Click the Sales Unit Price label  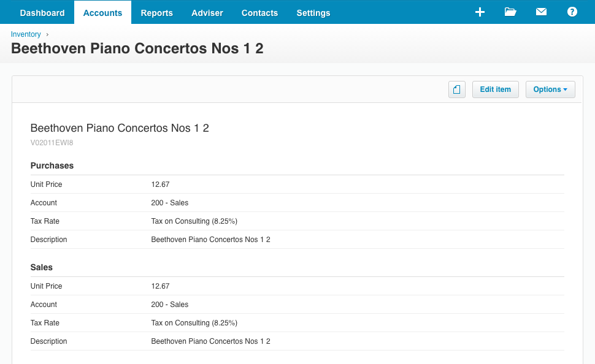pyautogui.click(x=46, y=286)
